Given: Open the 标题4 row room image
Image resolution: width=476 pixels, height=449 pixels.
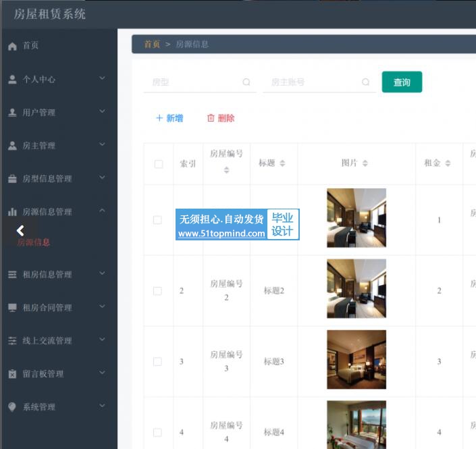Looking at the screenshot, I should (x=356, y=425).
